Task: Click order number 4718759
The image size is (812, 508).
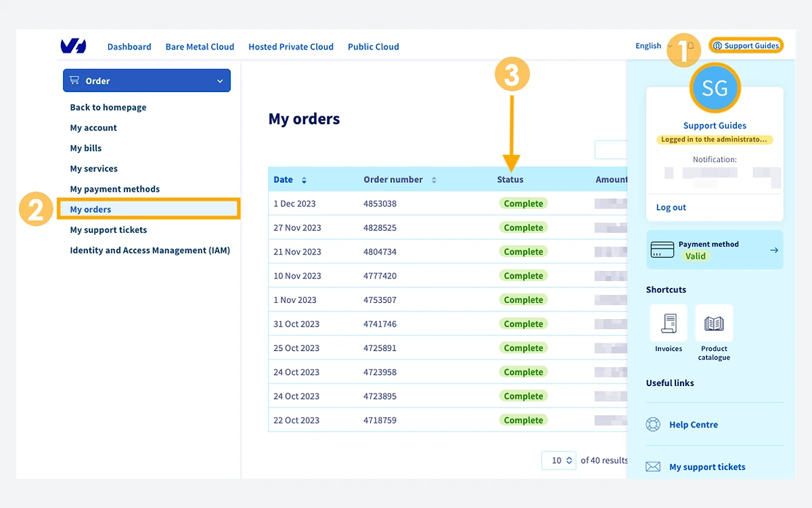Action: pyautogui.click(x=380, y=420)
